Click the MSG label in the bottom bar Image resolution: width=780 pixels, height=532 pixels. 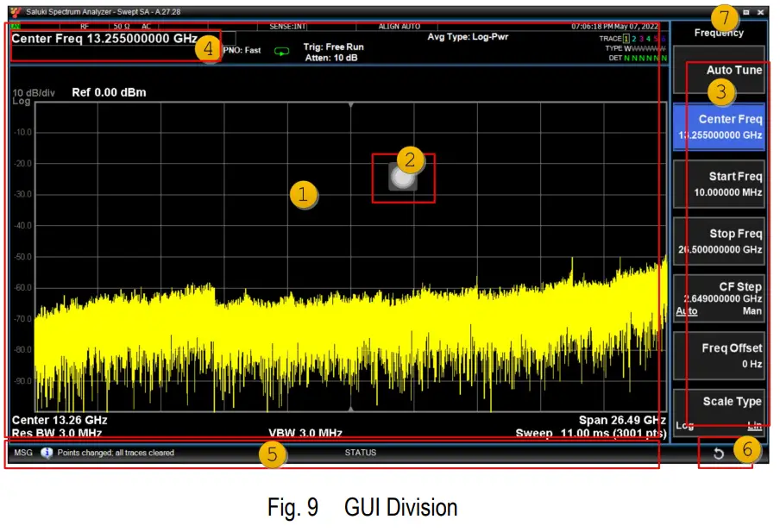tap(23, 453)
